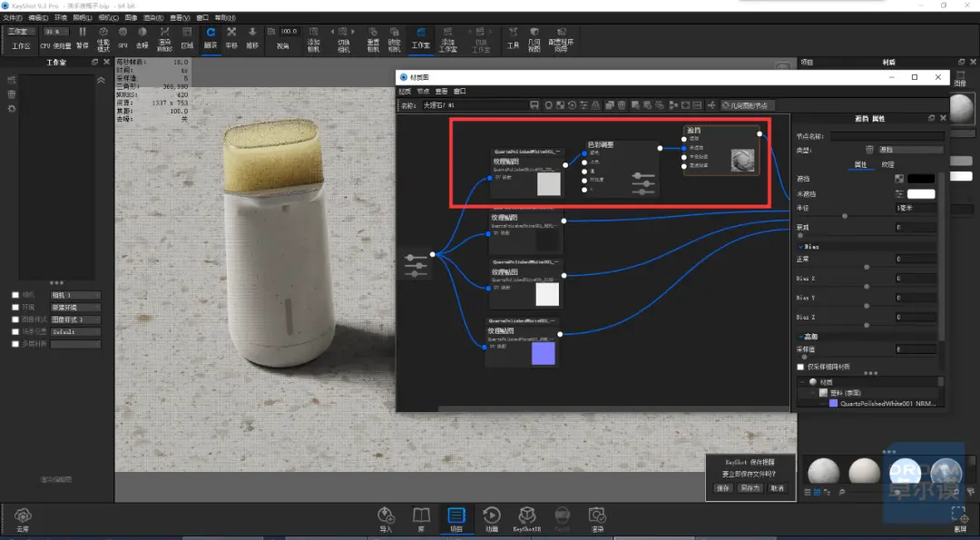Open the 相机 1 camera dropdown
Viewport: 980px width, 540px height.
[x=75, y=295]
